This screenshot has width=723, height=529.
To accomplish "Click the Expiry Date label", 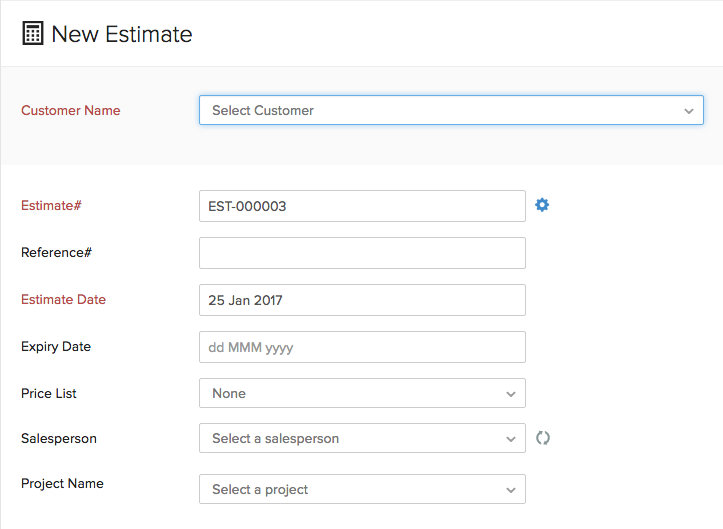I will click(x=56, y=347).
